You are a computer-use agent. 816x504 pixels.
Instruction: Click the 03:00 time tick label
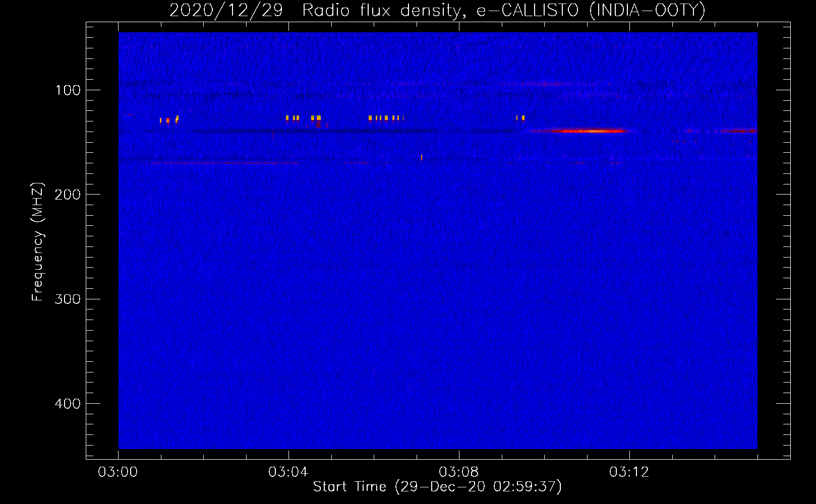118,472
